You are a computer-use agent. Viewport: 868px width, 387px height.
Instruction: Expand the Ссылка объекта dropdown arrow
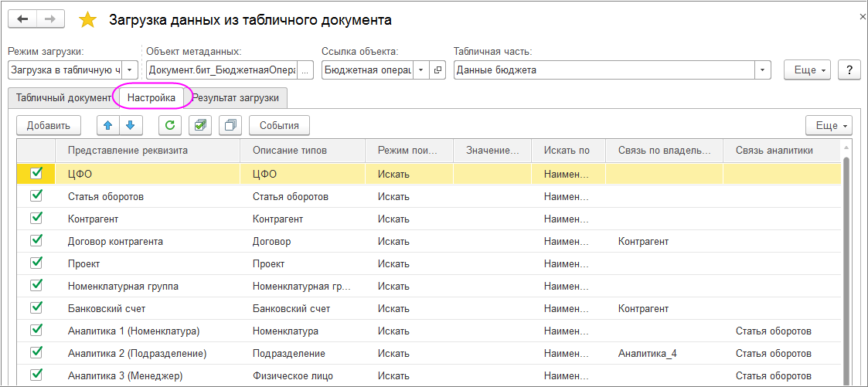[x=421, y=70]
